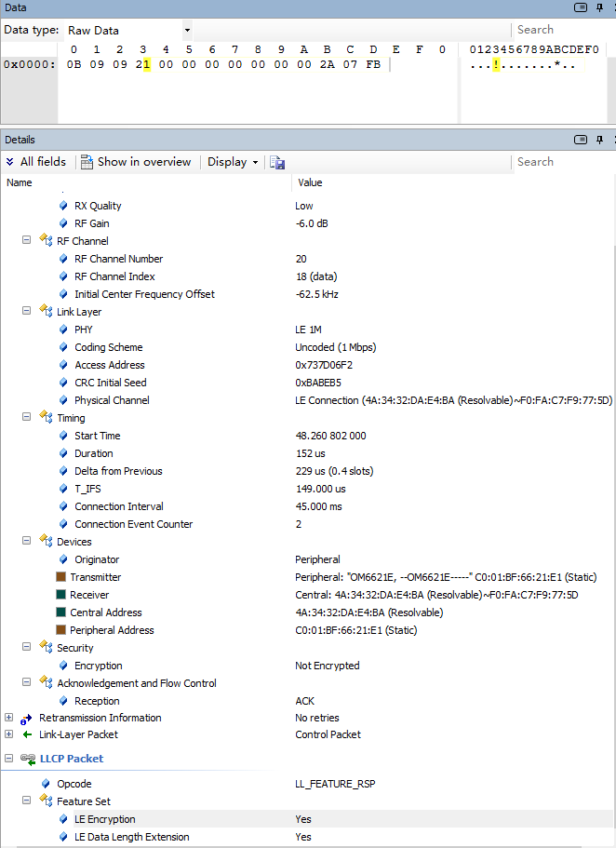The image size is (616, 848).
Task: Open the Data type dropdown
Action: click(x=187, y=31)
